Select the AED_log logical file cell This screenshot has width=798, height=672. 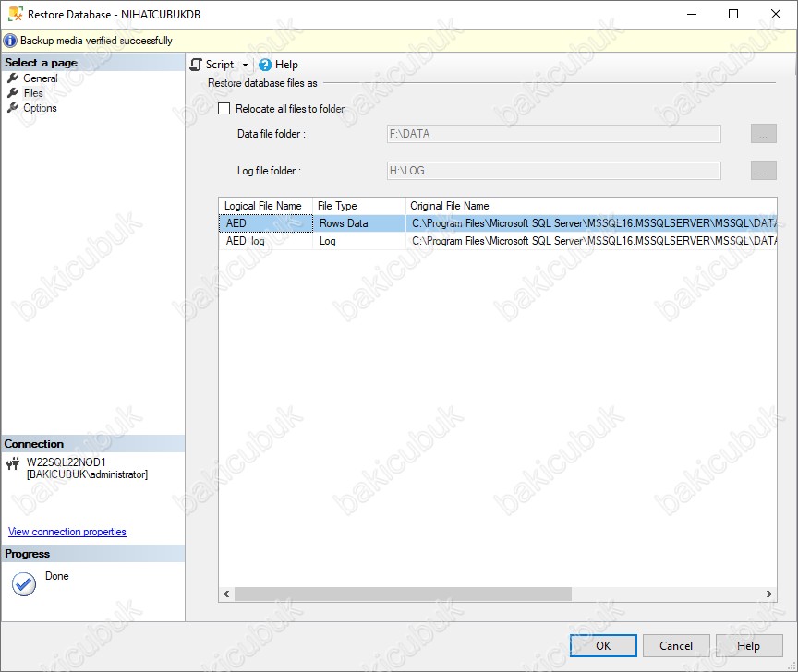(x=266, y=241)
